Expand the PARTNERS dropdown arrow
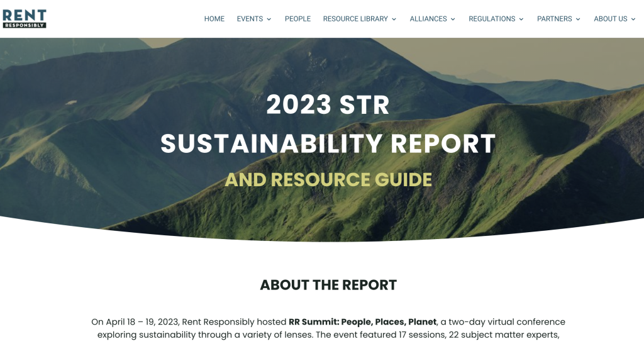644x341 pixels. pyautogui.click(x=578, y=20)
